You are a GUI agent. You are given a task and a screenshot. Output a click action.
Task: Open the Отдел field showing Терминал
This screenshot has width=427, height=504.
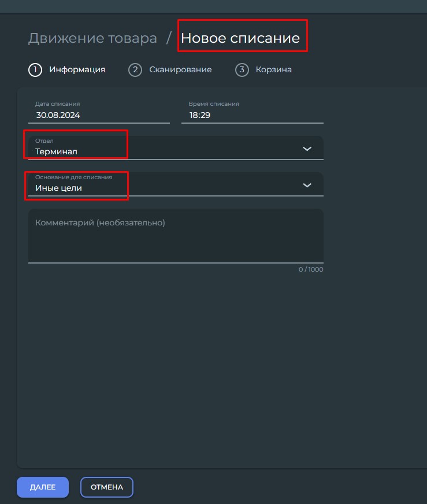pos(176,148)
